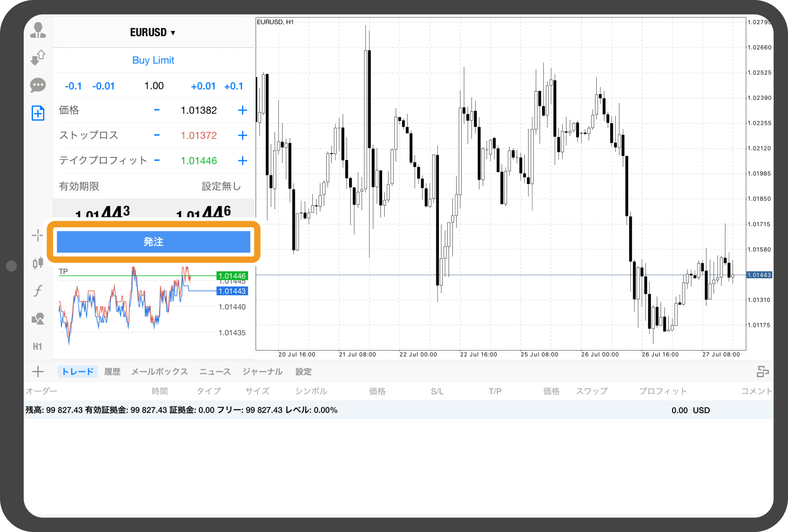The width and height of the screenshot is (788, 532).
Task: Select the new order document icon
Action: (x=38, y=113)
